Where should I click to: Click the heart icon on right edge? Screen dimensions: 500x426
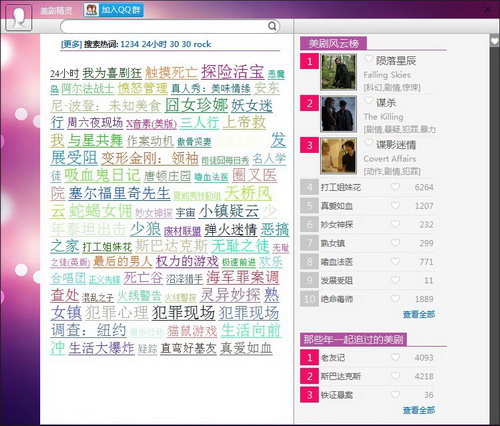pyautogui.click(x=495, y=41)
